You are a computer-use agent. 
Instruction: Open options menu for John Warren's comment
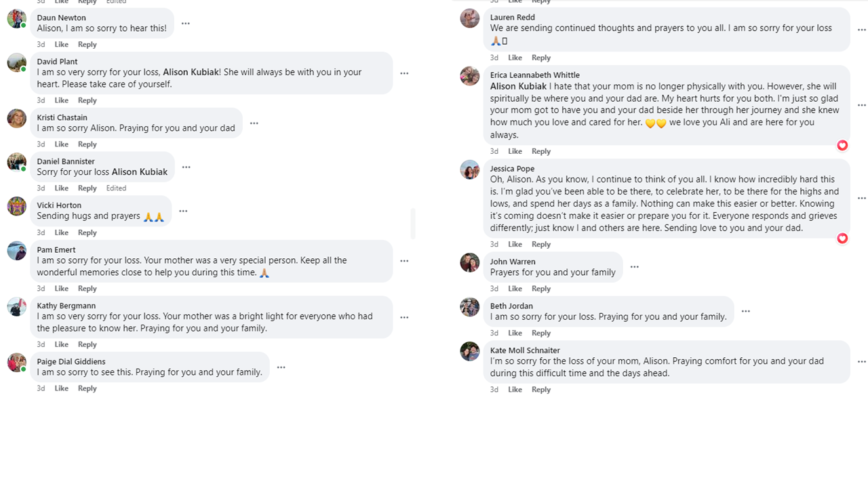[x=635, y=267]
